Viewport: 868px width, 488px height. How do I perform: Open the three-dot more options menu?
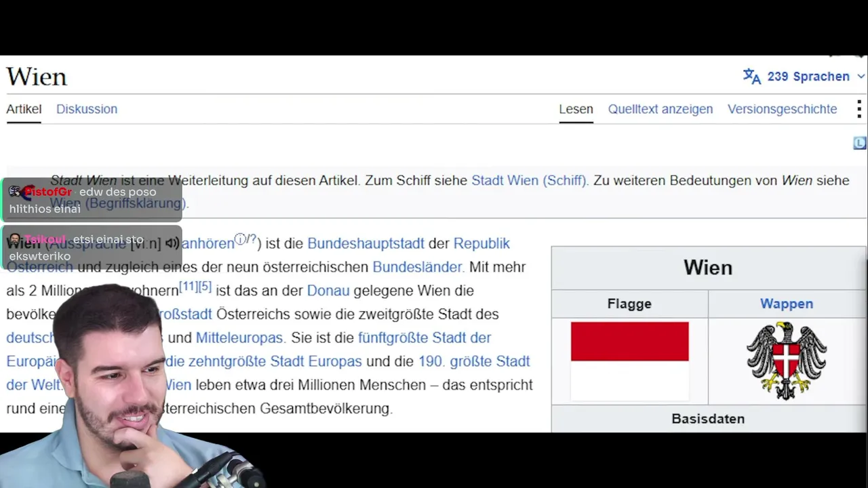[859, 109]
